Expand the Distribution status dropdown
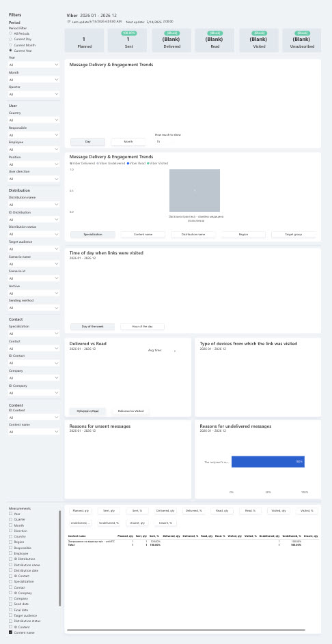 pyautogui.click(x=33, y=234)
